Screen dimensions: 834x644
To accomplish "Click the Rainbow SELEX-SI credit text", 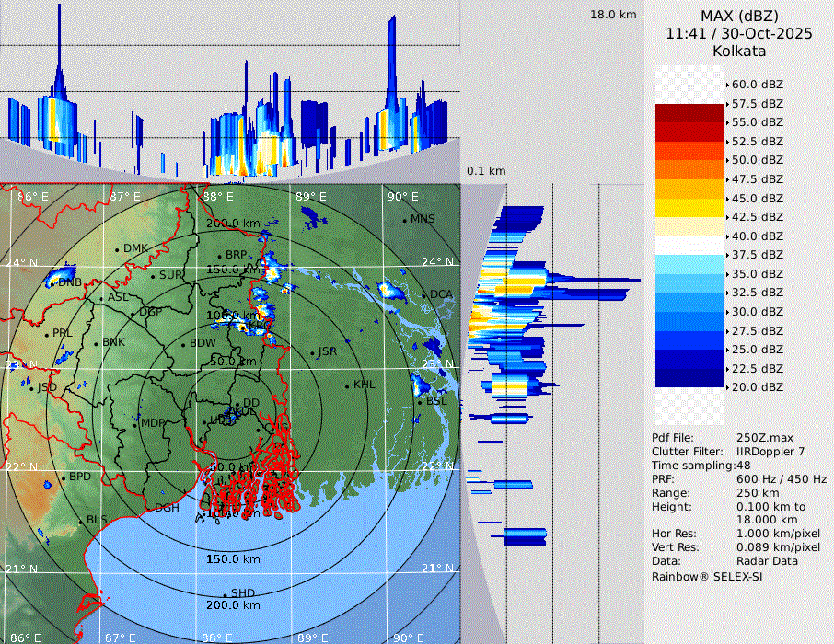I will click(707, 576).
